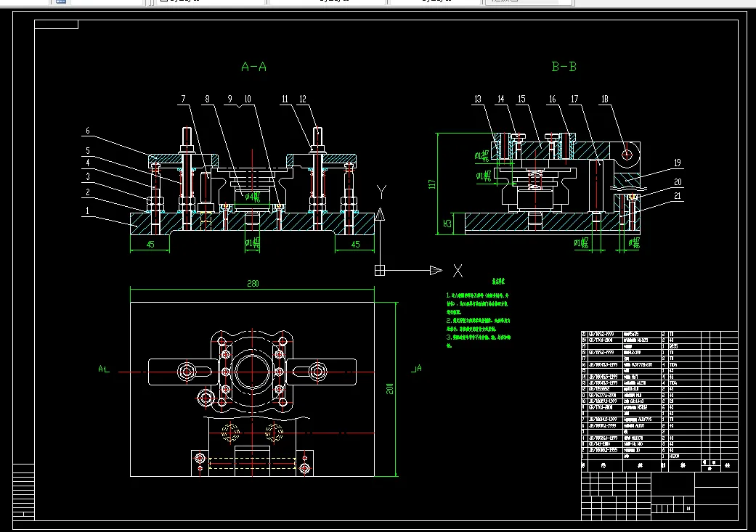The image size is (756, 532).
Task: Click part balloon number 12 label
Action: (304, 98)
